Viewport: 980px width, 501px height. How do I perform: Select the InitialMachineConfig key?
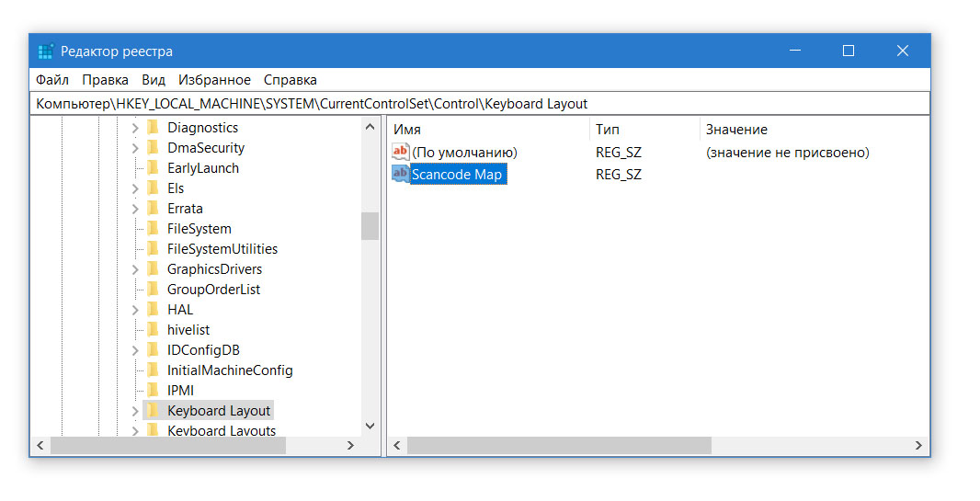click(230, 370)
